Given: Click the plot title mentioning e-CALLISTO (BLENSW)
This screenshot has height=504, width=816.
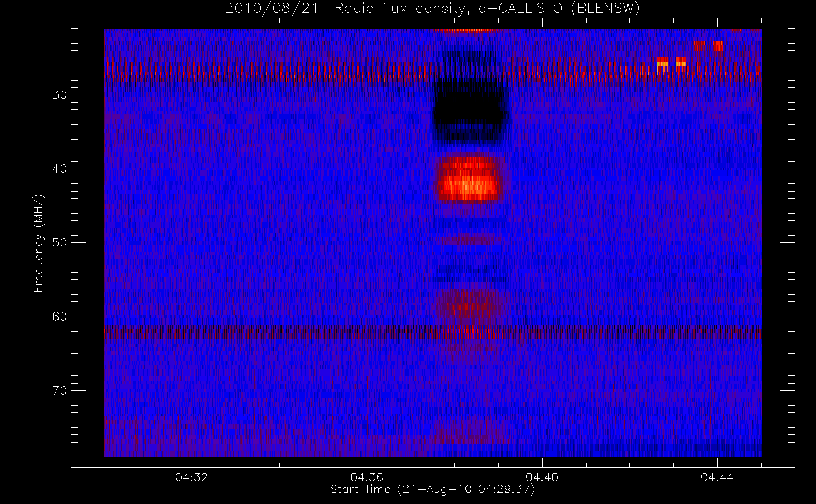Looking at the screenshot, I should point(432,8).
